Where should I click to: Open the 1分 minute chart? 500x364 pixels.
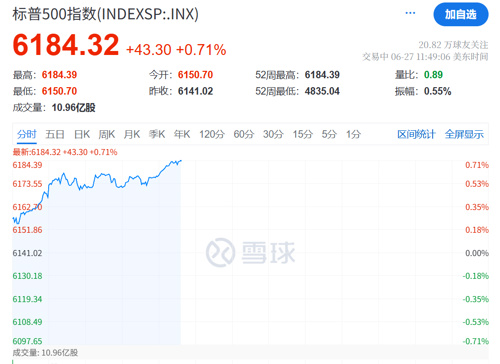(353, 134)
